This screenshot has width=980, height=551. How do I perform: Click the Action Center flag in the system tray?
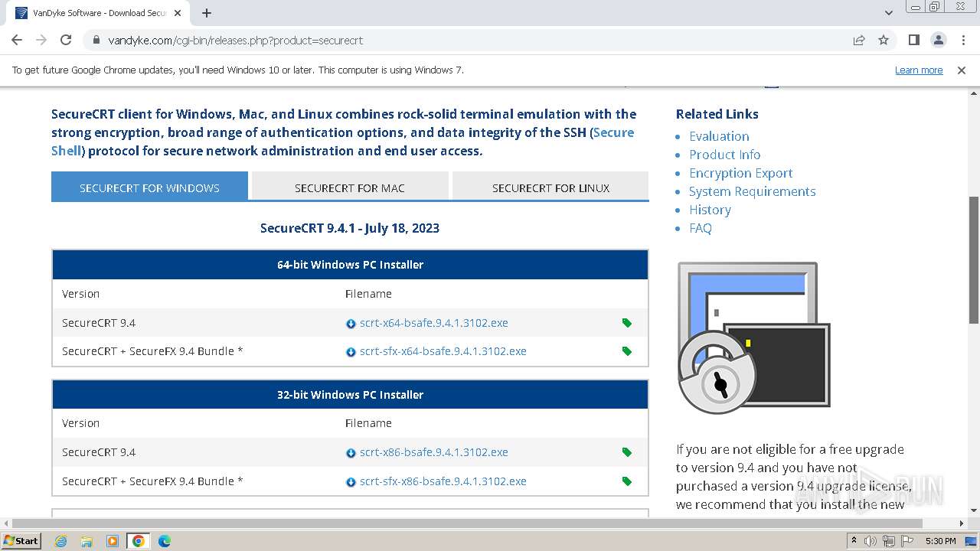(x=907, y=541)
